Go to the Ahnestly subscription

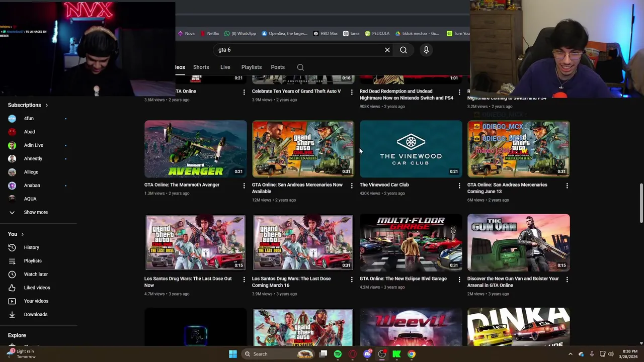pyautogui.click(x=33, y=158)
